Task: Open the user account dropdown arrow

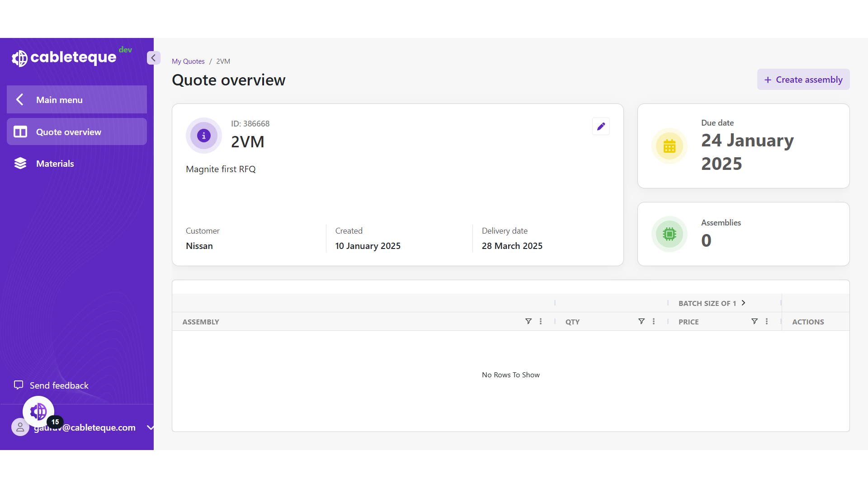Action: (x=150, y=427)
